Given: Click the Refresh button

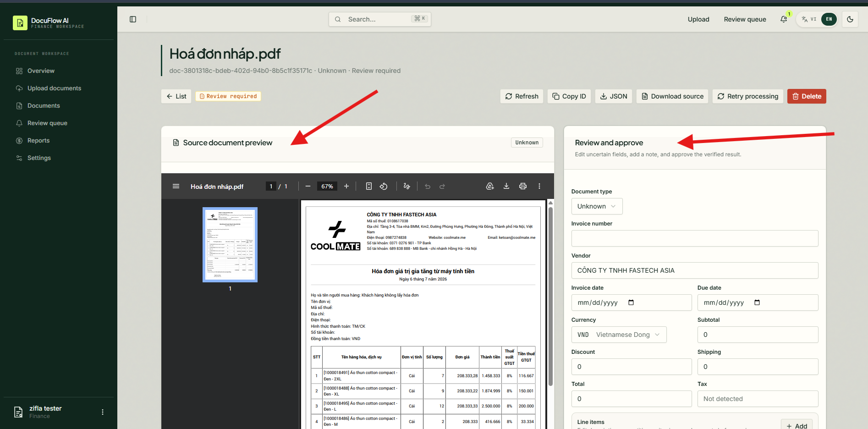Looking at the screenshot, I should pyautogui.click(x=522, y=96).
